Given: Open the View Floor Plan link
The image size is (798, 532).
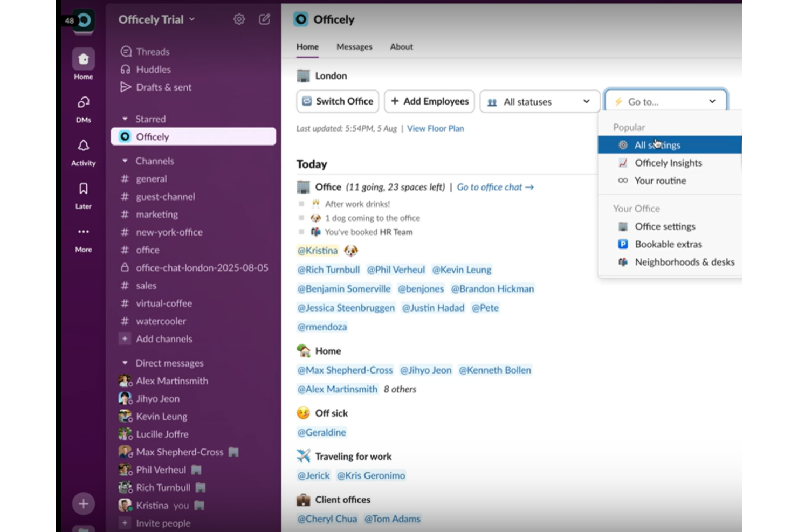Looking at the screenshot, I should (436, 128).
